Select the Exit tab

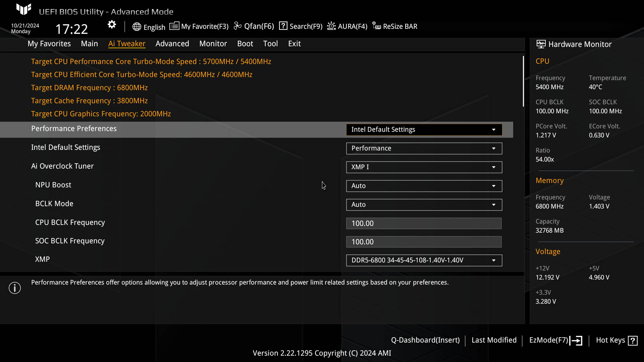[x=294, y=44]
